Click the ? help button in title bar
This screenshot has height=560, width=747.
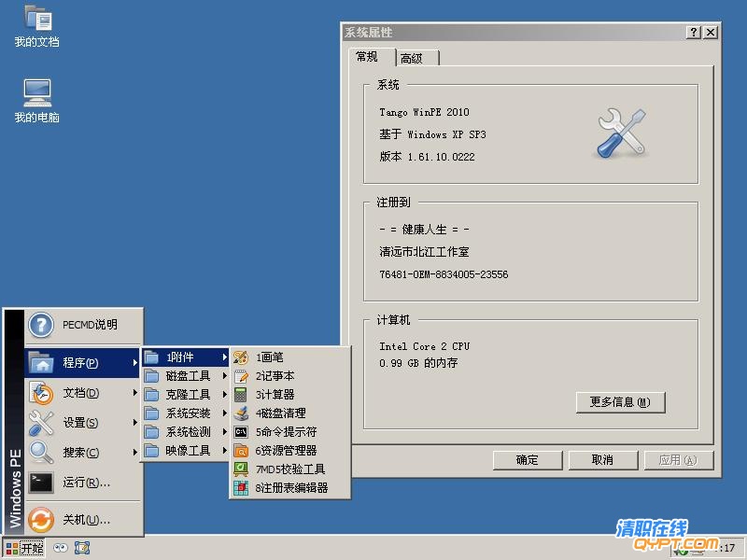pos(693,33)
